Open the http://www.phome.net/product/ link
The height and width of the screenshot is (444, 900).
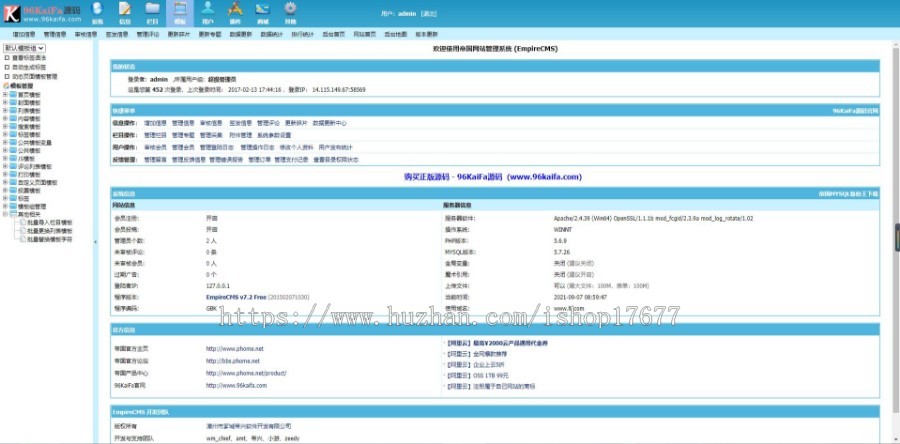246,373
